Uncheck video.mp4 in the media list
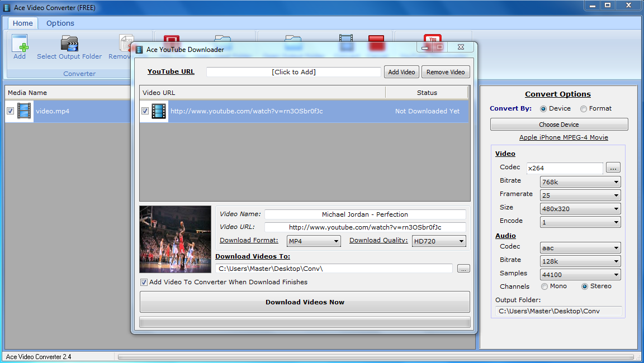644x363 pixels. [x=10, y=111]
